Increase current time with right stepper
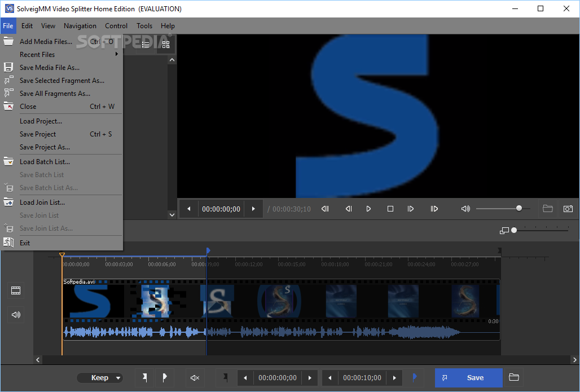580x392 pixels. pyautogui.click(x=253, y=209)
